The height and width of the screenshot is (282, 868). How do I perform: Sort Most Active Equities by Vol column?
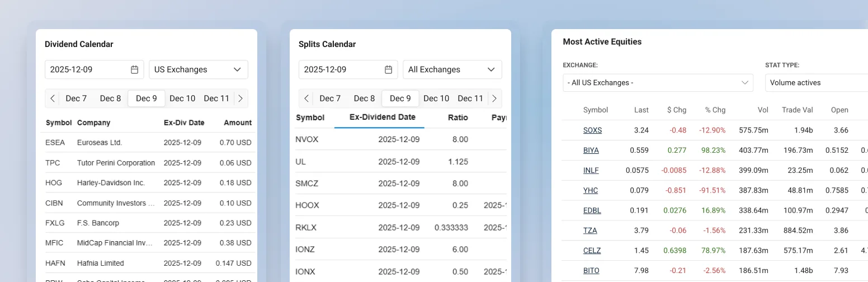[x=763, y=110]
